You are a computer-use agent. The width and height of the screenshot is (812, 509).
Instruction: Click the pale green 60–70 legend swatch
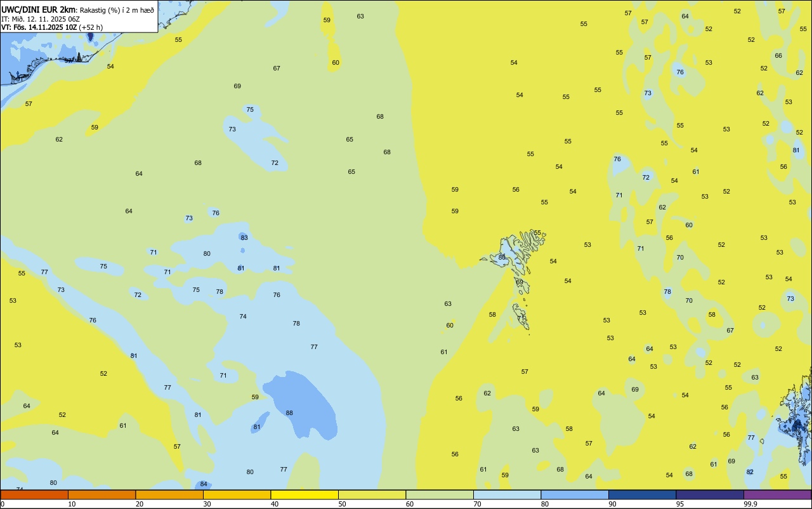click(440, 494)
